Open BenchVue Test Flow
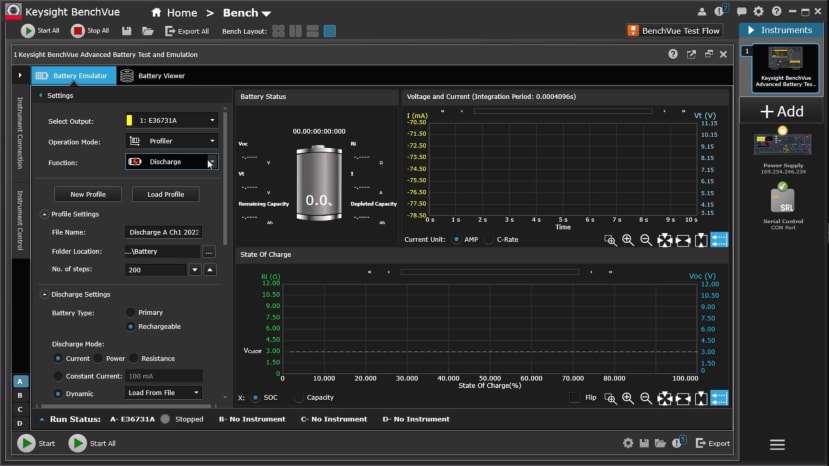The image size is (829, 466). (x=674, y=31)
